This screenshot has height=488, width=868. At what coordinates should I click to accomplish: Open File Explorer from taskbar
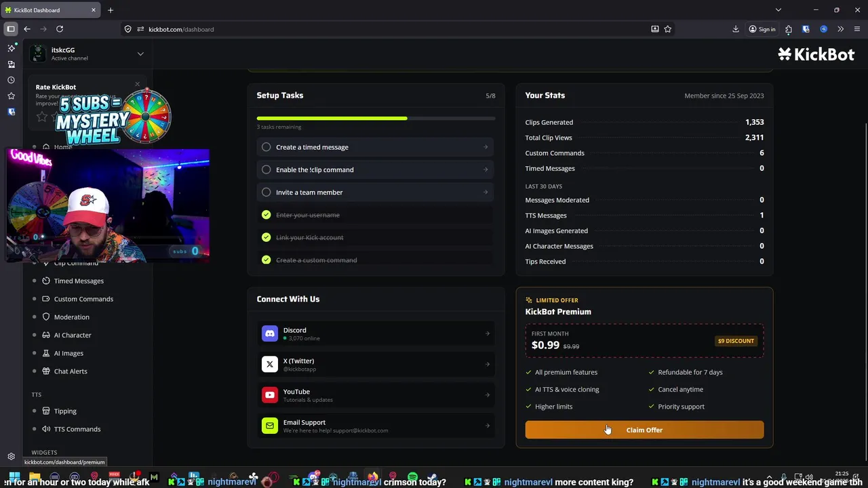(x=35, y=479)
